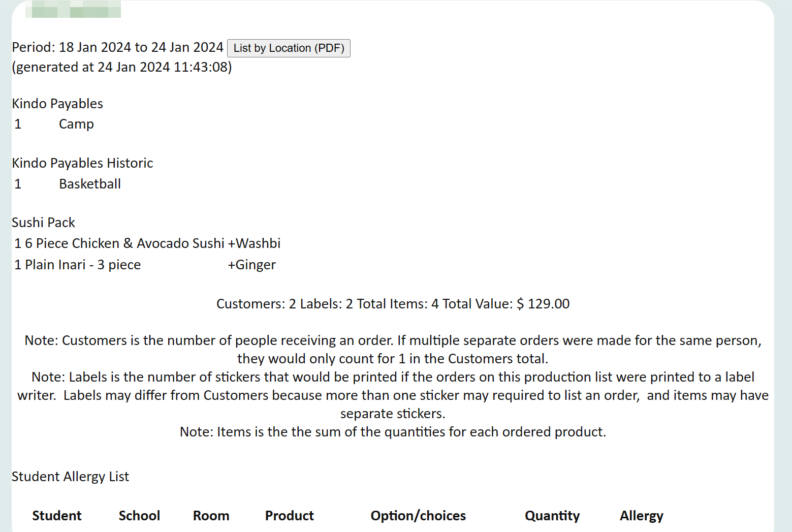Click the School column header
Viewport: 792px width, 532px height.
[x=139, y=516]
